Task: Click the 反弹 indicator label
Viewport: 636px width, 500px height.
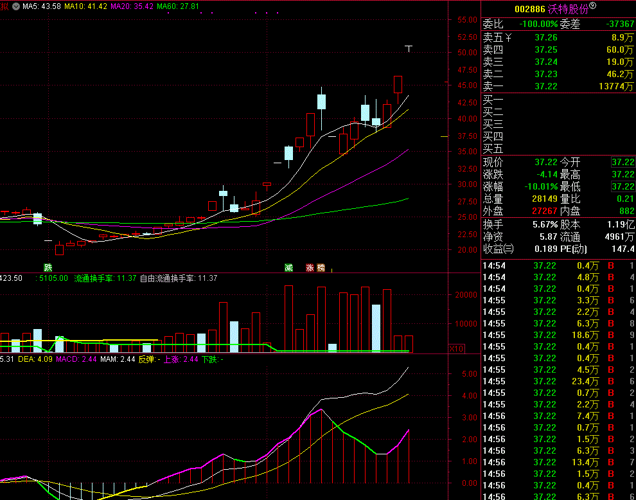Action: pos(149,359)
